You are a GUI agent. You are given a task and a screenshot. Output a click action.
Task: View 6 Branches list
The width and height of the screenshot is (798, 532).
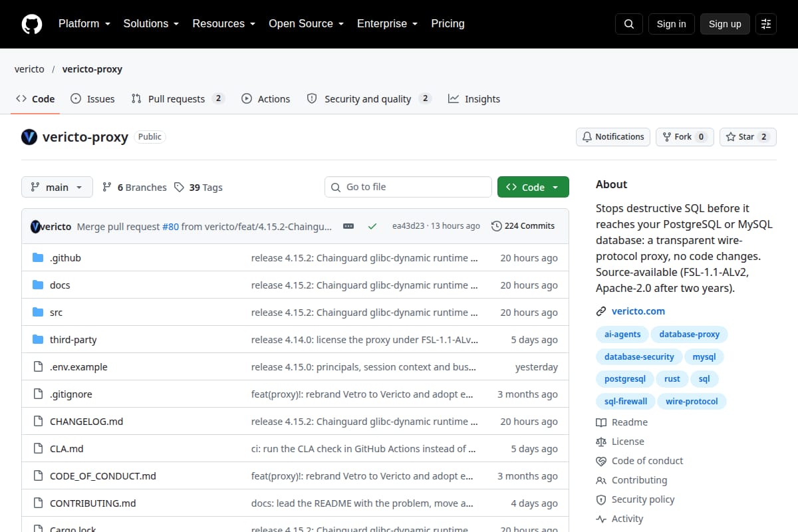click(x=134, y=188)
